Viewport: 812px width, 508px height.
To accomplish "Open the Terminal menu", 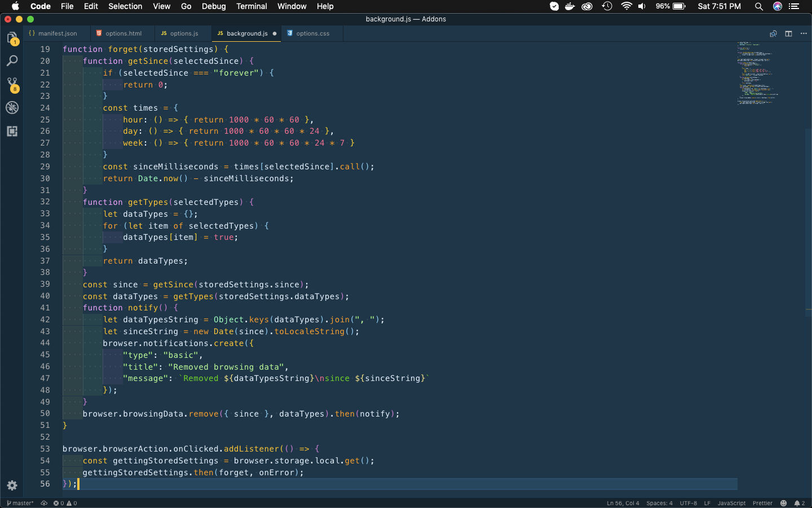I will coord(251,6).
